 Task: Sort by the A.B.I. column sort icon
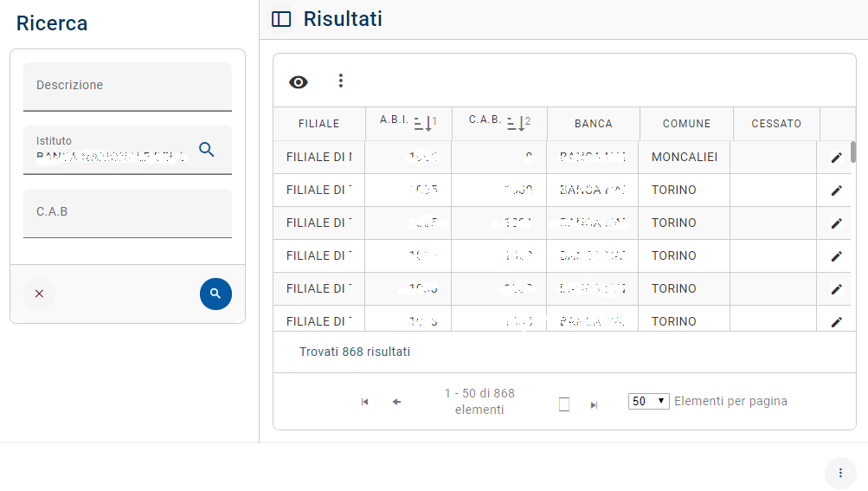pyautogui.click(x=423, y=123)
